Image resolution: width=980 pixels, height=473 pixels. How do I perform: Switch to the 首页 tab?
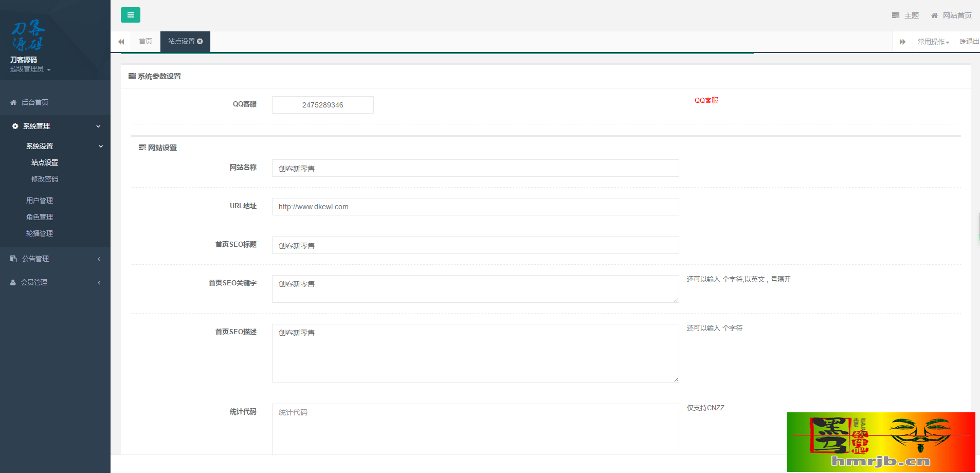146,41
